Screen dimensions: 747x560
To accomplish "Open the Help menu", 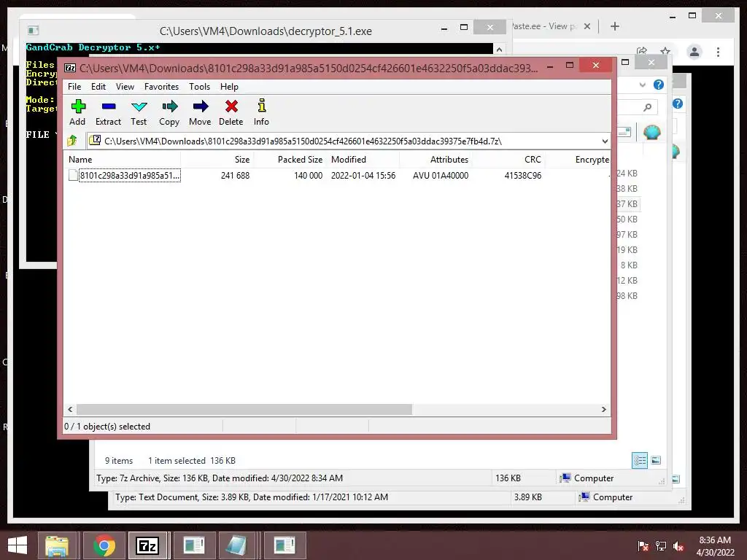I will (229, 87).
